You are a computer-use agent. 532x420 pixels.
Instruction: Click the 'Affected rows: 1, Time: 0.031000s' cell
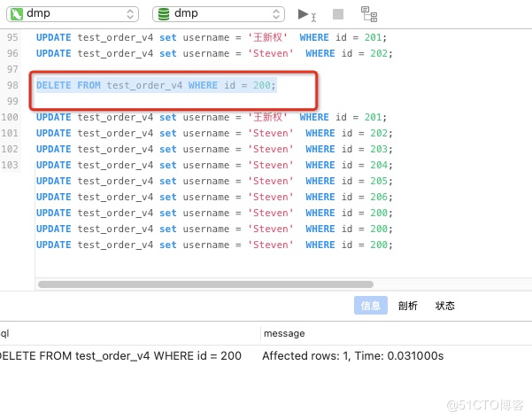coord(353,356)
